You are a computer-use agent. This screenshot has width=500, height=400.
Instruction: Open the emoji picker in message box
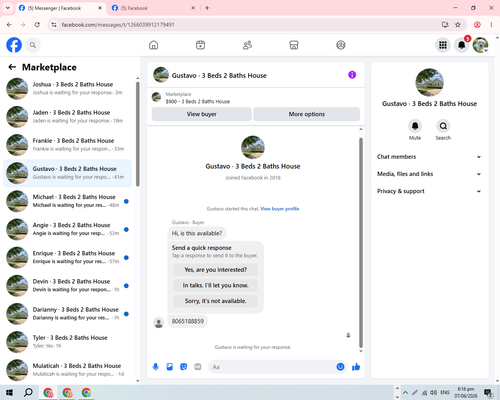click(x=340, y=367)
